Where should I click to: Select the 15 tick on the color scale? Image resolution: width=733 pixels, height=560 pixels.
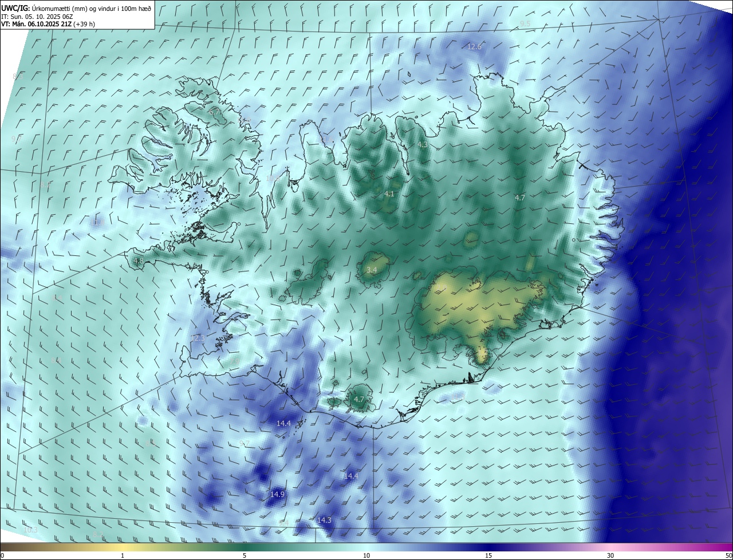pyautogui.click(x=488, y=555)
